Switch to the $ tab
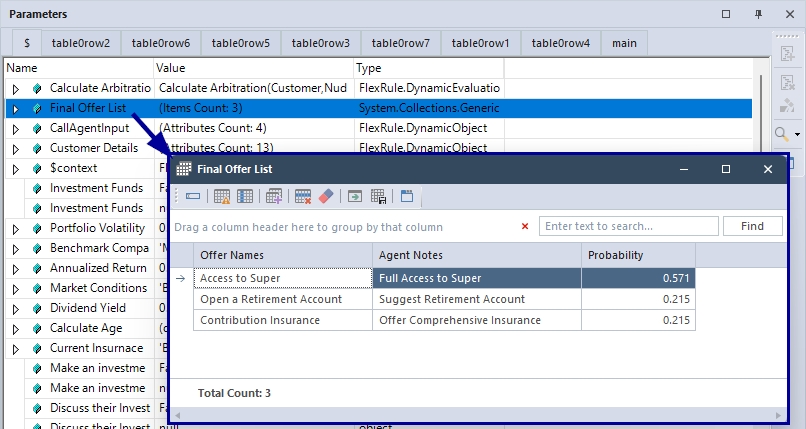Viewport: 806px width, 429px height. click(27, 43)
